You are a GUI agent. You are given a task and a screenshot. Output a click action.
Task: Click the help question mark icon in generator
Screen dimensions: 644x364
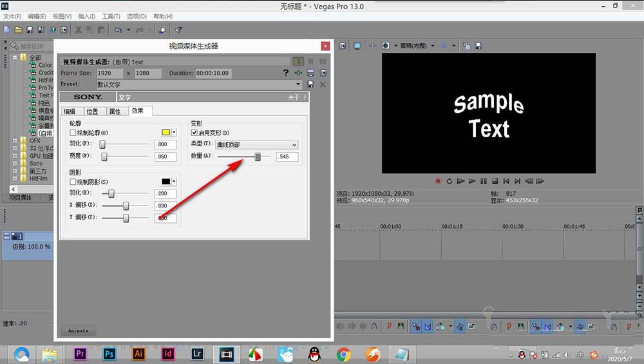[x=286, y=73]
